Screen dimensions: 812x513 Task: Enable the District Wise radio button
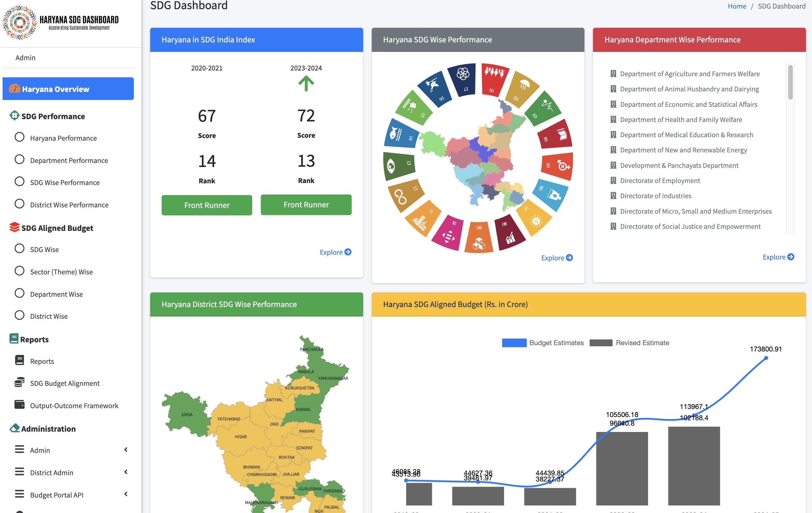19,316
